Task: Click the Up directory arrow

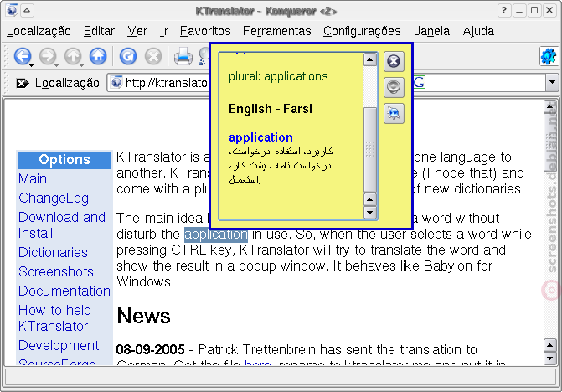Action: click(73, 56)
